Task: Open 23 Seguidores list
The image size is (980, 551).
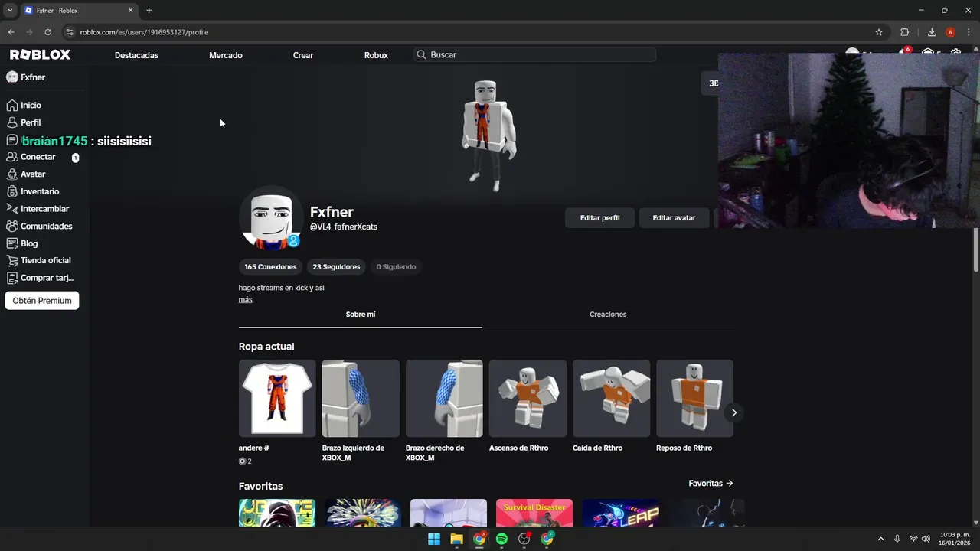Action: pos(336,267)
